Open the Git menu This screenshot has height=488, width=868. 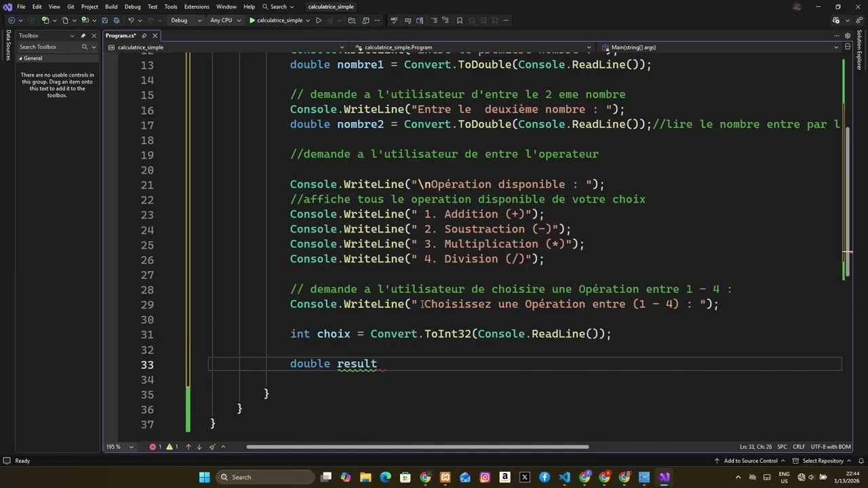71,7
